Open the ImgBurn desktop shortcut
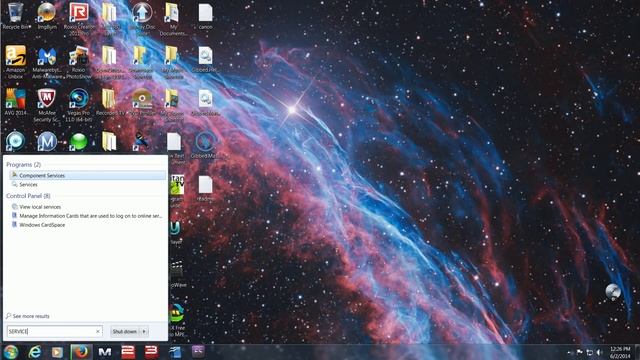Image resolution: width=640 pixels, height=360 pixels. coord(47,16)
